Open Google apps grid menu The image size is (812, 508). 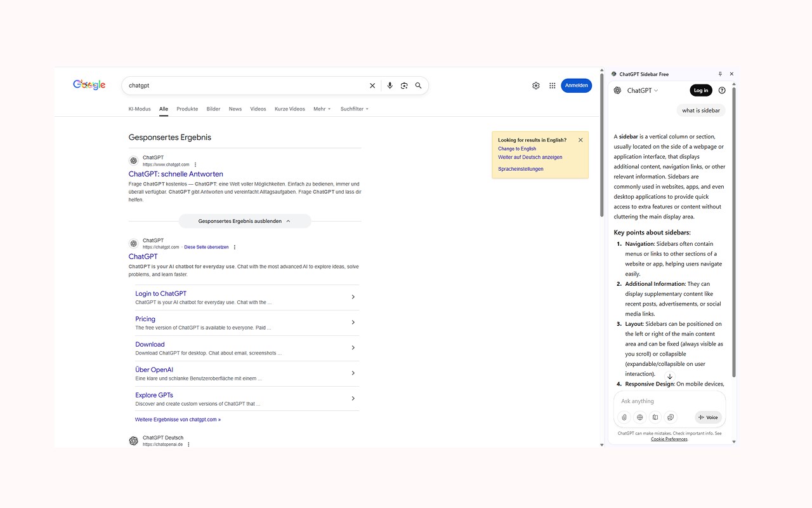click(553, 86)
